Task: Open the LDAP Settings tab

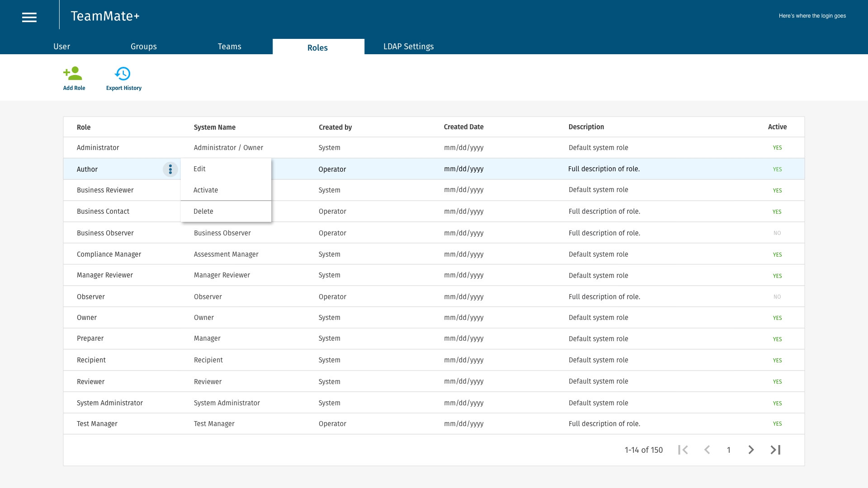Action: click(408, 47)
